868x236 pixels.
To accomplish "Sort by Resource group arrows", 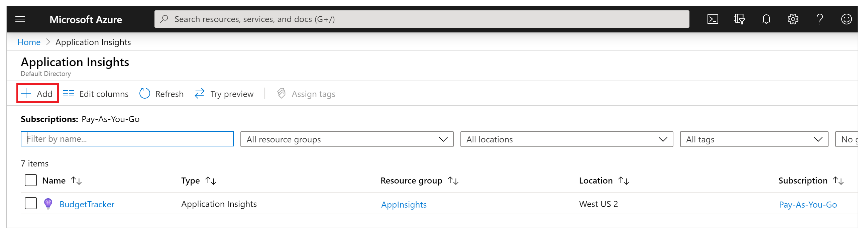I will (x=453, y=181).
